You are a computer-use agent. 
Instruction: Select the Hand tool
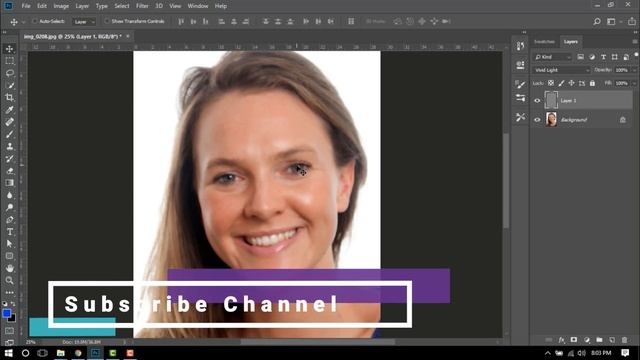point(9,268)
